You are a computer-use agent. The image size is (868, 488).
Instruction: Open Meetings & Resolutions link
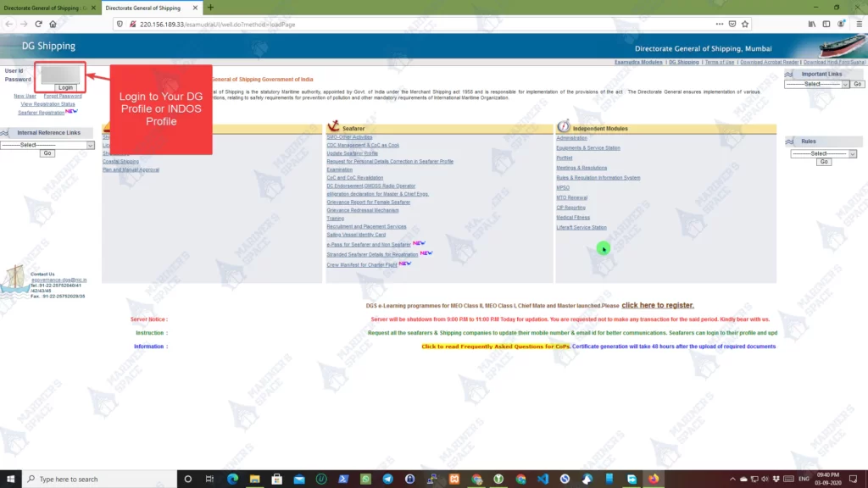[581, 169]
